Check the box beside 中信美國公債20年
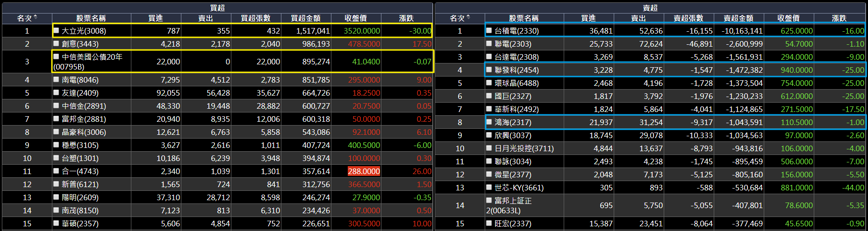Viewport: 868px width, 231px height. 57,56
